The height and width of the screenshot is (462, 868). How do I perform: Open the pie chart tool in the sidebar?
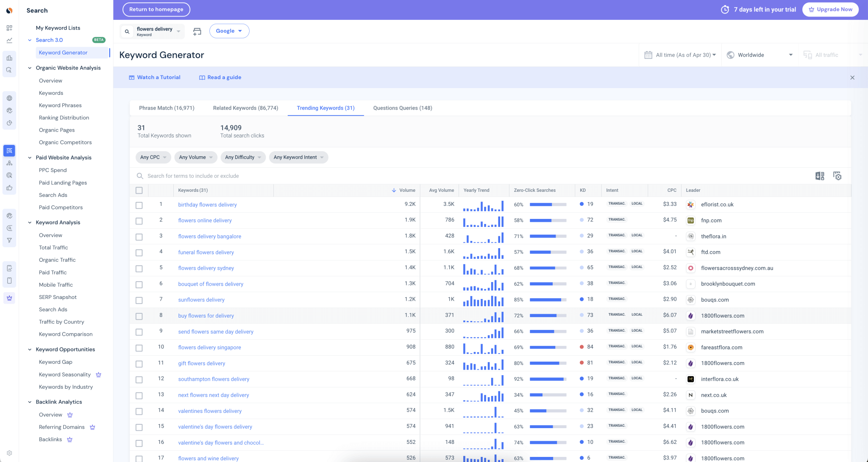(9, 123)
